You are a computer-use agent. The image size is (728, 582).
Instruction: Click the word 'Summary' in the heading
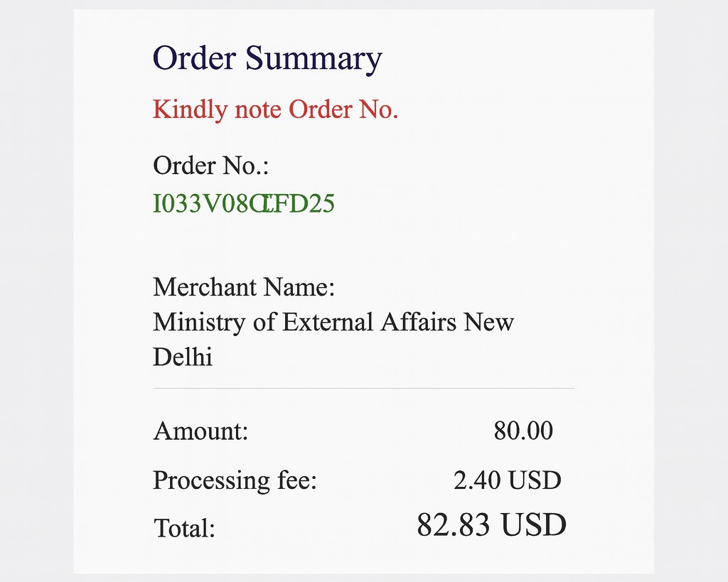click(x=314, y=58)
